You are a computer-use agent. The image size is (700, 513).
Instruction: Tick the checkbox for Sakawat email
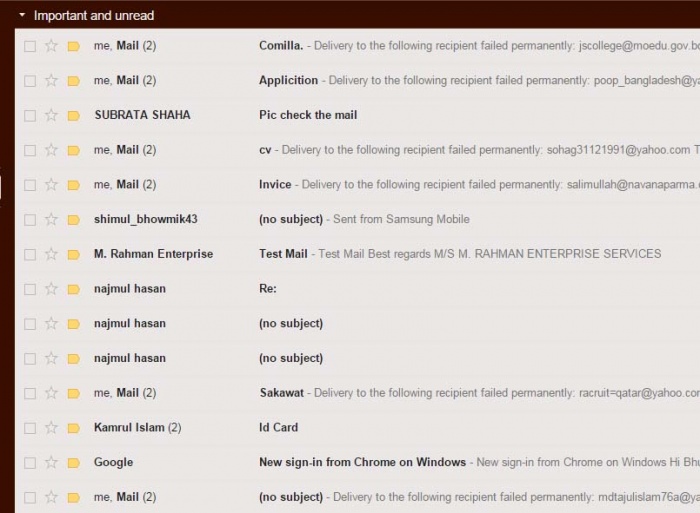[x=30, y=393]
